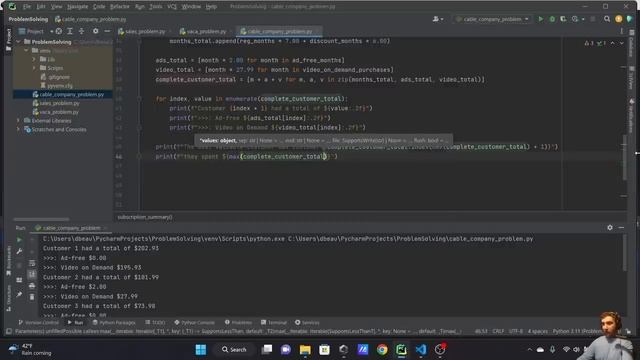Expand all items in the Project tree
This screenshot has width=640, height=360.
pos(70,31)
